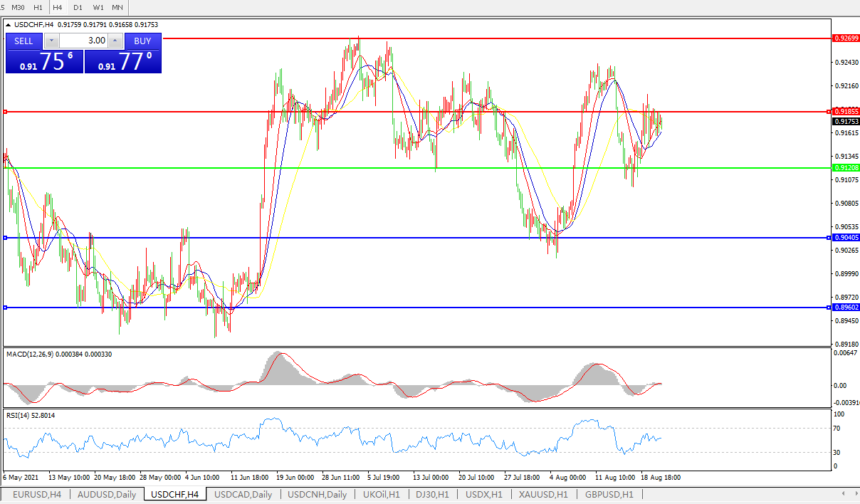Click the BUY button at 0.91770
Screen dimensions: 860x504
click(142, 41)
